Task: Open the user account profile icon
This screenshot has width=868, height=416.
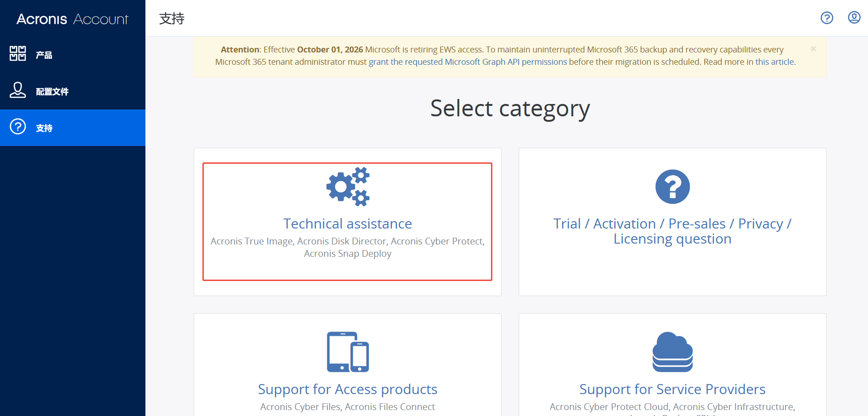Action: 854,18
